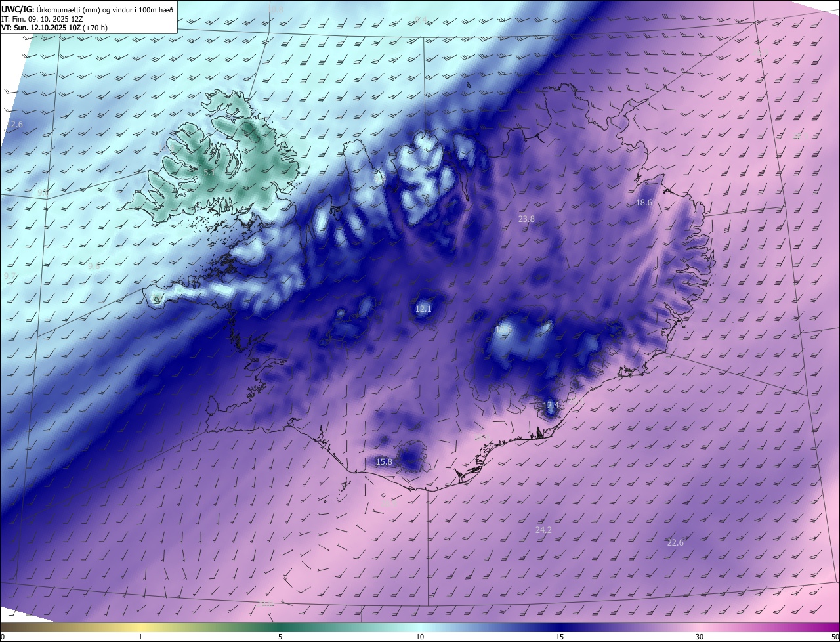Click the 15.8 value label
The width and height of the screenshot is (840, 642).
384,462
